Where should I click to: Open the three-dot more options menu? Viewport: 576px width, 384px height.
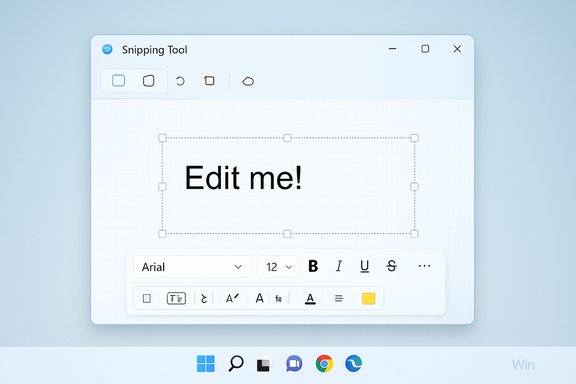[x=424, y=266]
